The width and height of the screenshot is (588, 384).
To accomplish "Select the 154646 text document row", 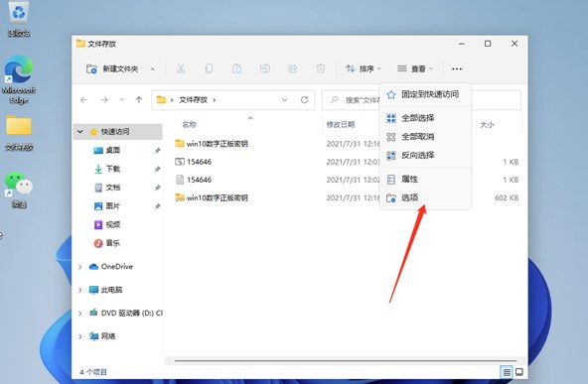I will point(348,180).
